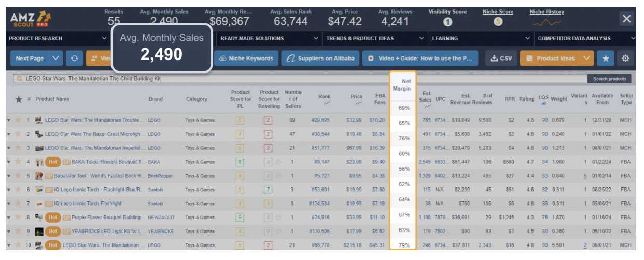This screenshot has width=644, height=260.
Task: Click the refresh results icon button
Action: coord(74,59)
